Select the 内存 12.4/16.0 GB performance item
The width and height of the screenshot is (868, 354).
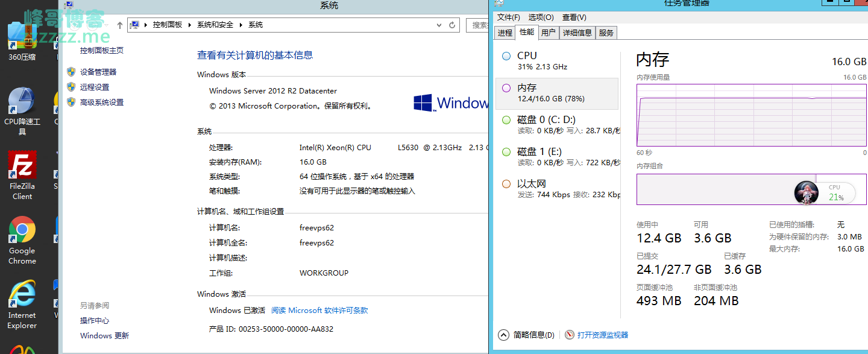(557, 93)
